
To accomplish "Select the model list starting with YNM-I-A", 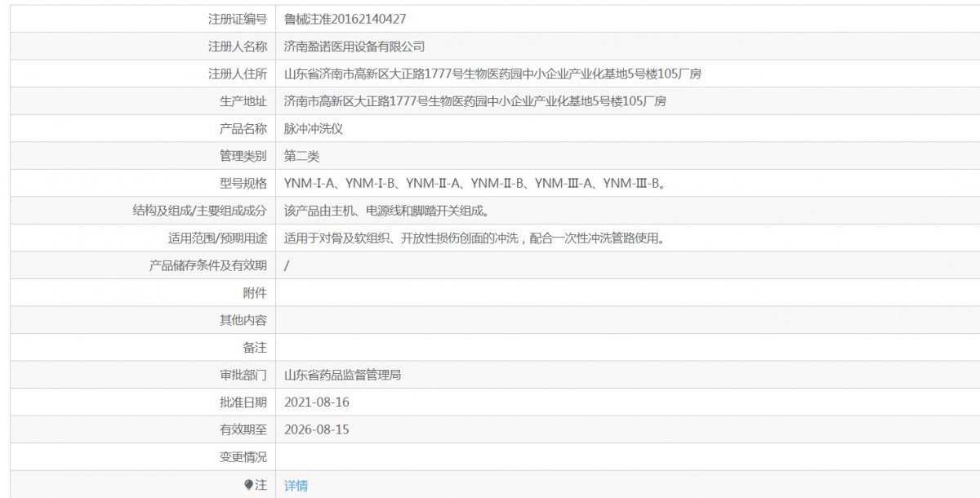I will tap(476, 184).
